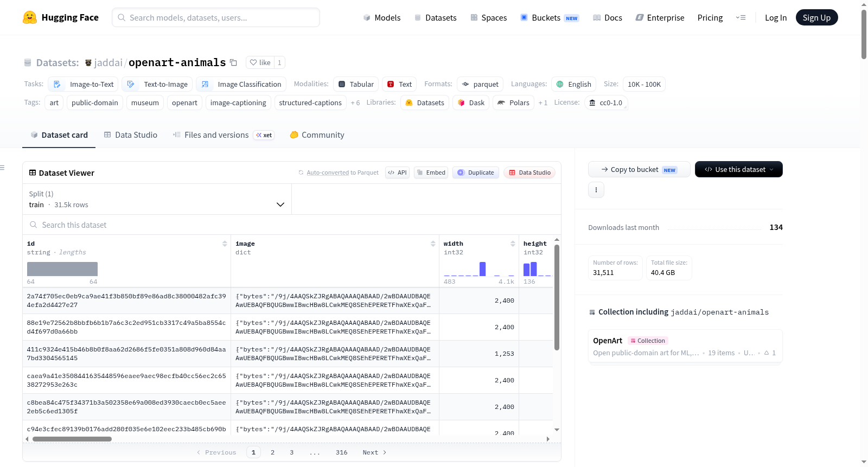868x467 pixels.
Task: Show the +6 more tags
Action: (355, 103)
